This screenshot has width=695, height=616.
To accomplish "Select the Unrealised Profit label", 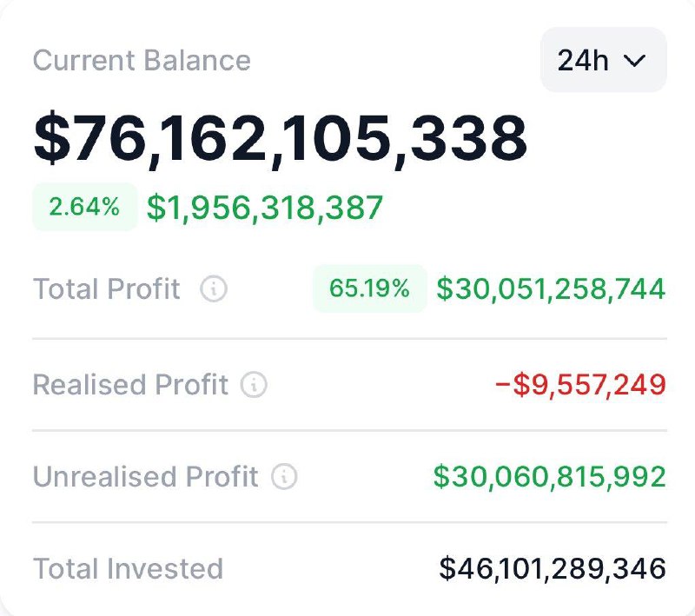I will (x=145, y=477).
